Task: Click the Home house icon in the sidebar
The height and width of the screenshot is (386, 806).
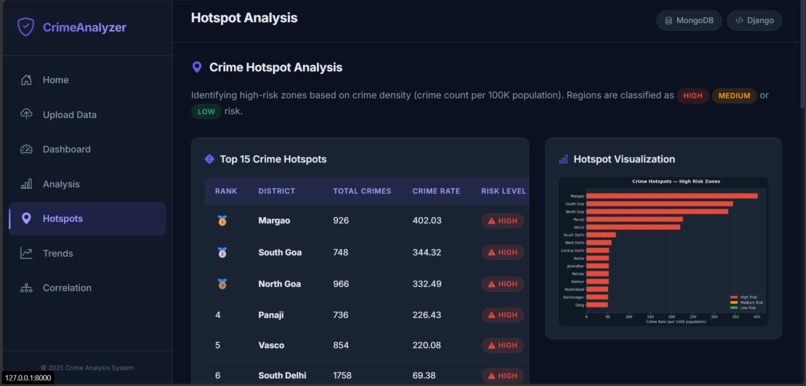Action: coord(26,80)
